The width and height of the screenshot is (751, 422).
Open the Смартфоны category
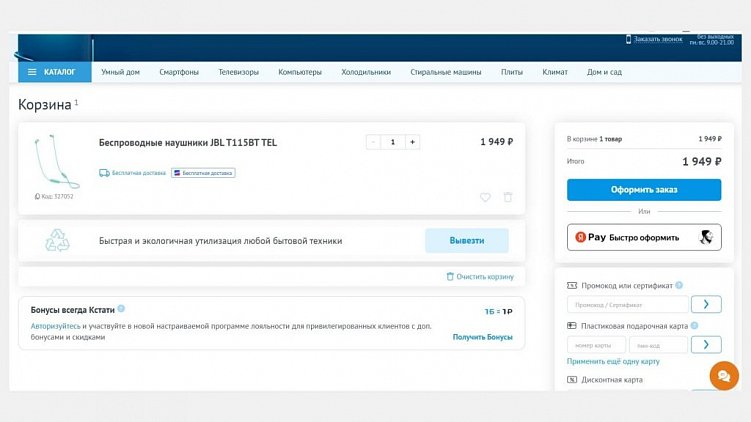(x=179, y=72)
